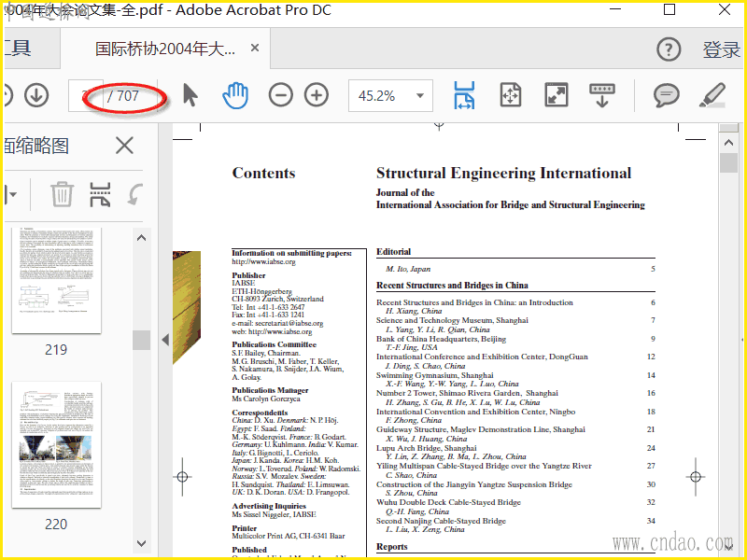Click 'Number 2 Tower, Shimao Rivera Garden' entry
The height and width of the screenshot is (560, 747).
pos(468,393)
